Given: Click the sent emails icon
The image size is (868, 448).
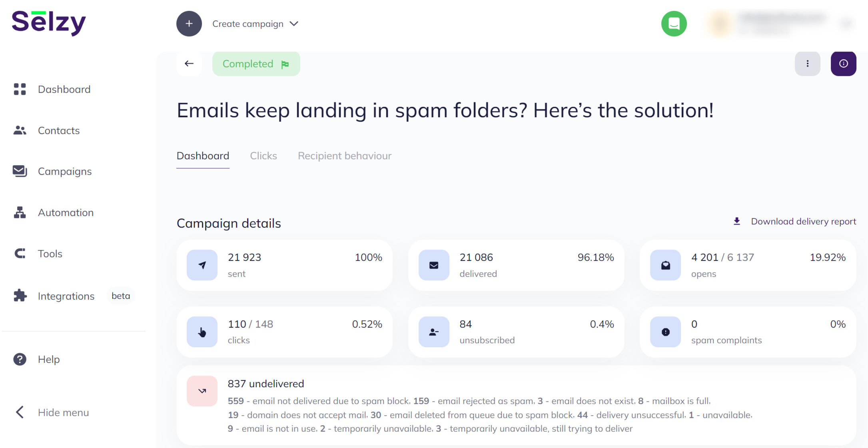Looking at the screenshot, I should click(x=202, y=264).
